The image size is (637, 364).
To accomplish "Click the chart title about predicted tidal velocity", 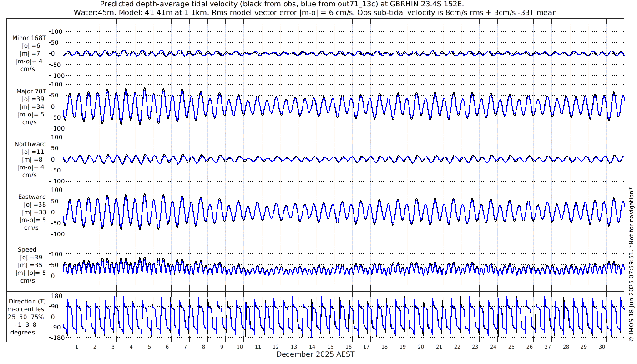I will (x=281, y=4).
